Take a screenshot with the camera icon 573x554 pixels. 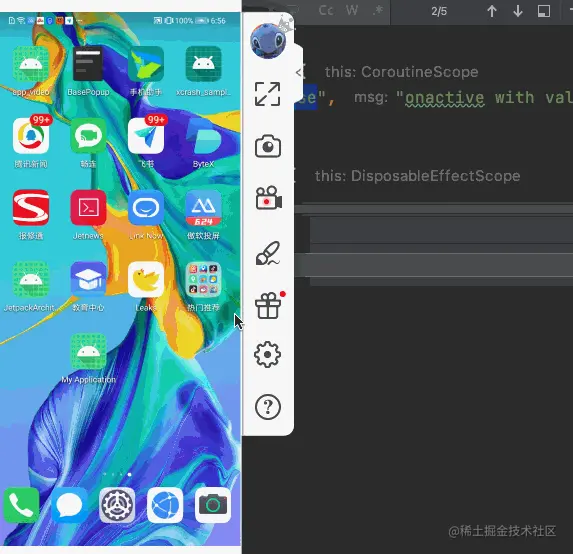[x=267, y=146]
